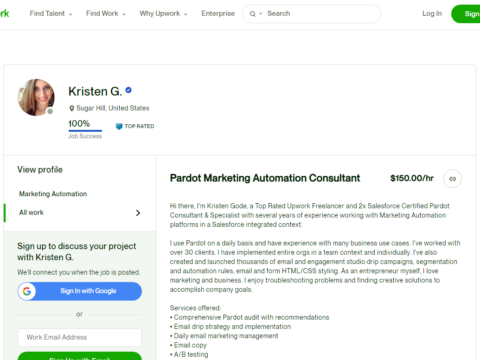Screen dimensions: 480x360
Task: Click the Sign Up with Email button
Action: [80, 356]
